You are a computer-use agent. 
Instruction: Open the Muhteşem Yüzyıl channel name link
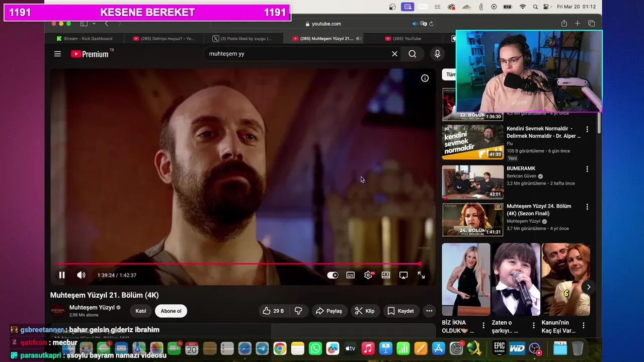[x=92, y=307]
